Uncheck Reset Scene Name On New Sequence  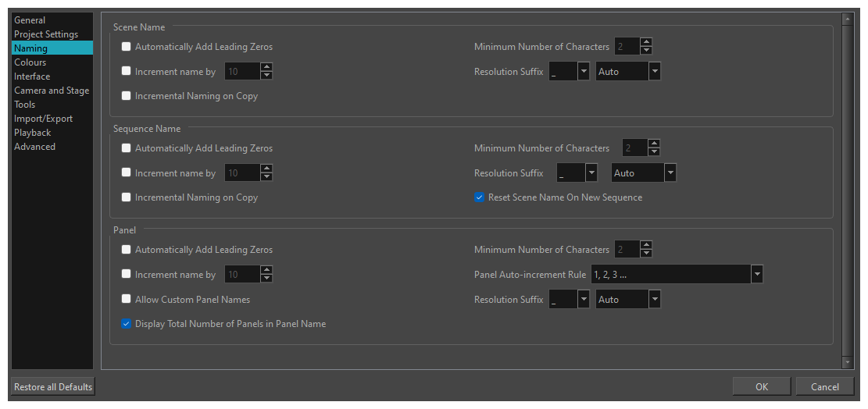(480, 197)
